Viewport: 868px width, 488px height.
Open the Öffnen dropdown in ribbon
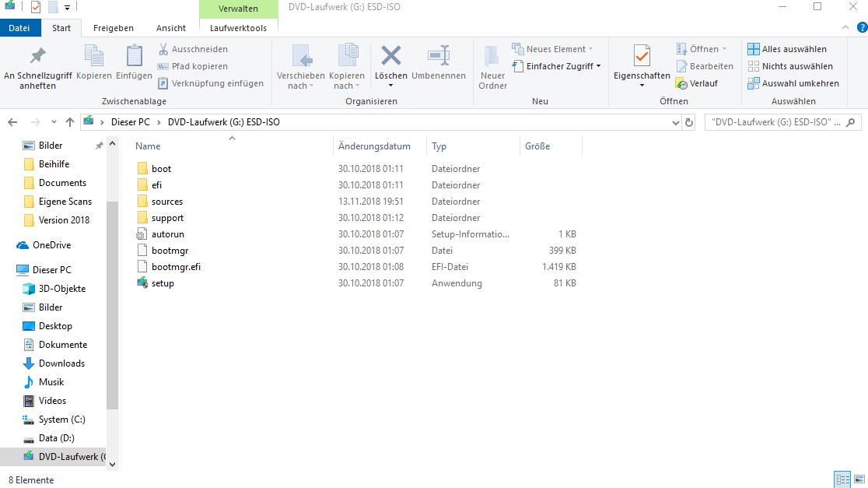click(x=724, y=49)
